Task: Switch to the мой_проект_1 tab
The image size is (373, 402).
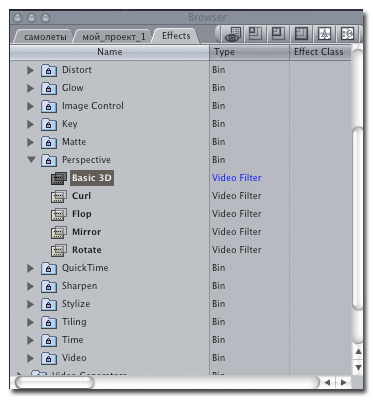Action: point(114,37)
